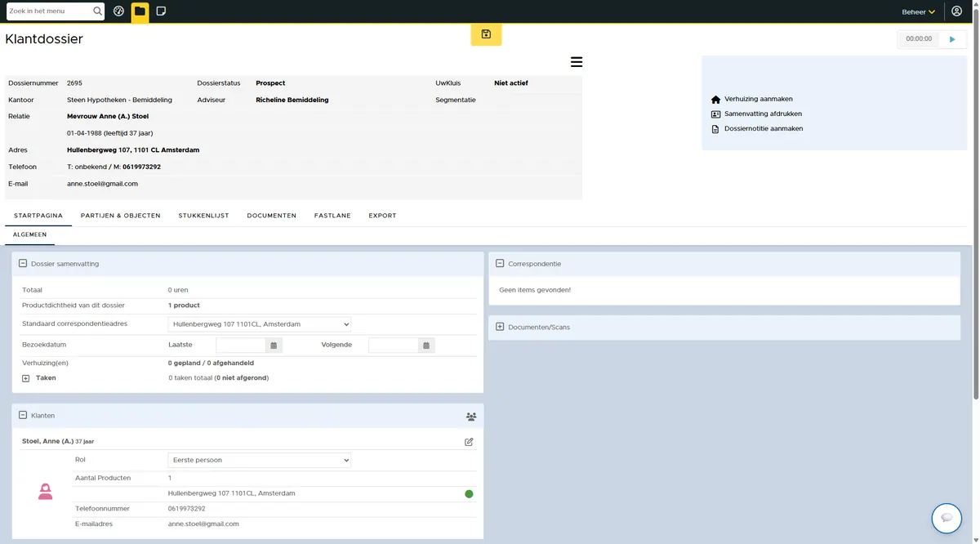
Task: Save the dossier with the yellow floppy-disk button
Action: 486,34
